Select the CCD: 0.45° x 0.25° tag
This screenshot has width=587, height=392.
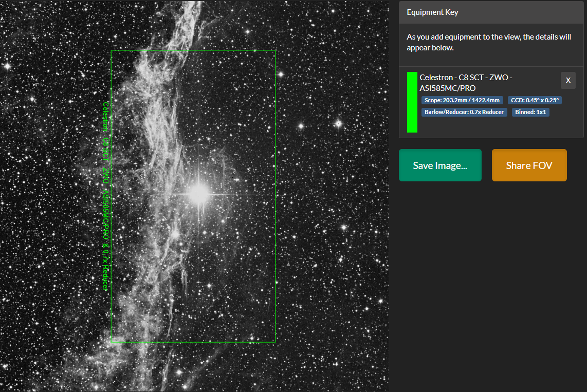point(535,100)
